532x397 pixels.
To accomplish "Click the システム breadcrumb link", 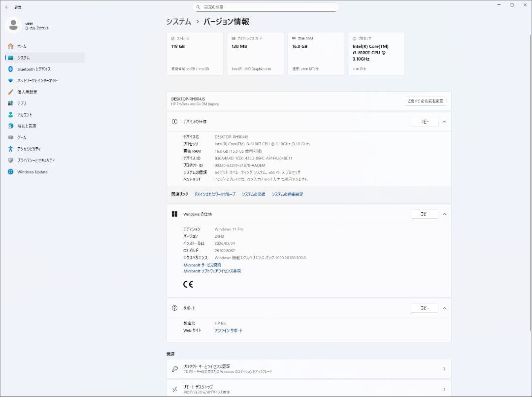I will pos(179,22).
